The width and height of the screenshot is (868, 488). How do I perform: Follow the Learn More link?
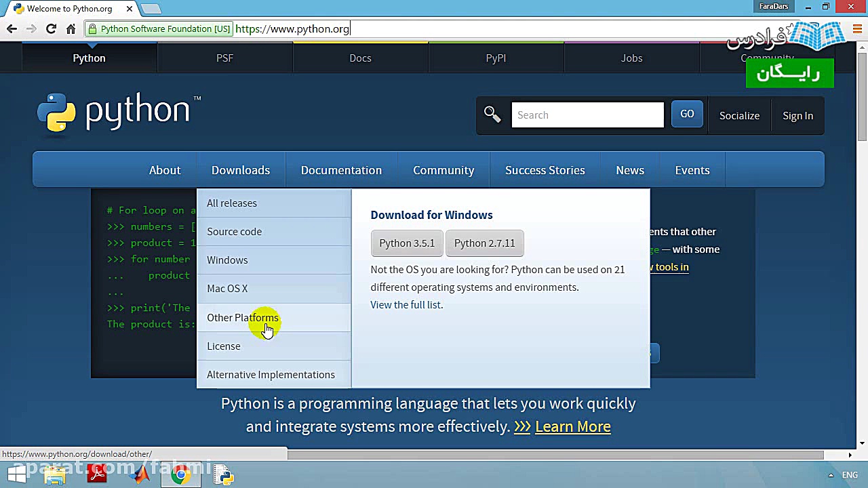point(573,426)
